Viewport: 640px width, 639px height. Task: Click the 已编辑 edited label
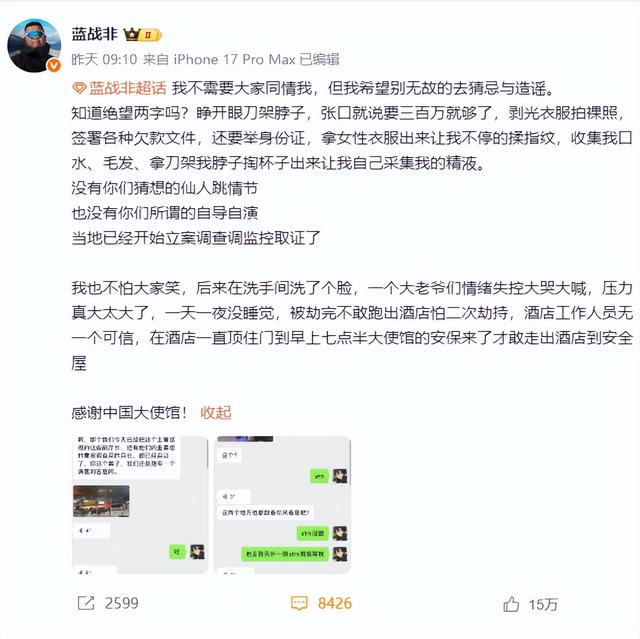320,60
